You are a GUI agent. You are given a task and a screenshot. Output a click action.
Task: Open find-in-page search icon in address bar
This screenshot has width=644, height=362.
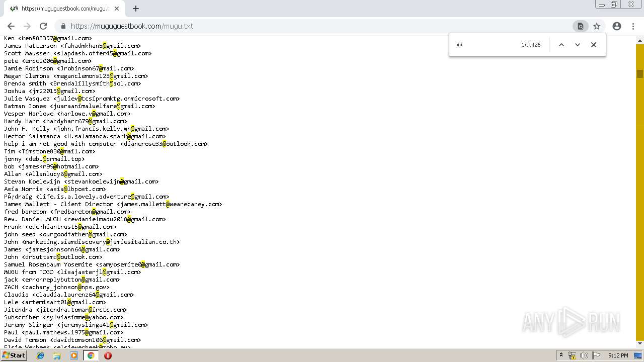click(580, 26)
